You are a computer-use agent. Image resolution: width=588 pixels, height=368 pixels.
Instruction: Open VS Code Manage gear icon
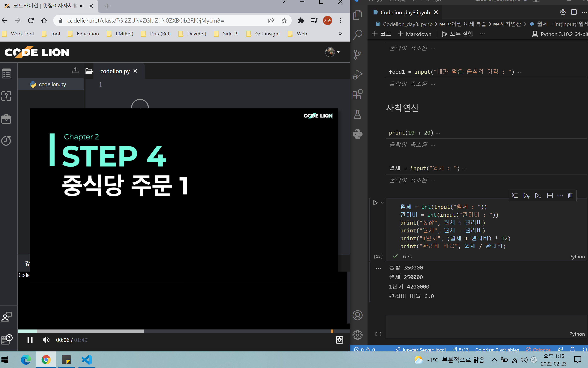click(x=357, y=335)
